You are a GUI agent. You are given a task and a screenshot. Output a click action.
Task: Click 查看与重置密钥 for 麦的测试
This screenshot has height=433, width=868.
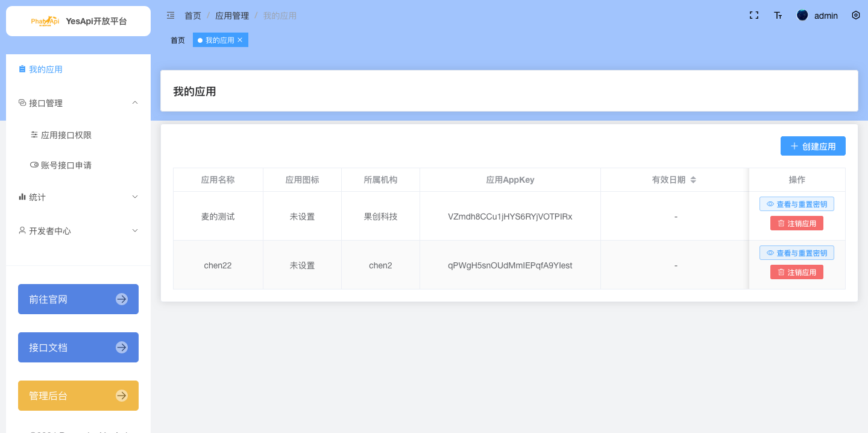point(796,203)
